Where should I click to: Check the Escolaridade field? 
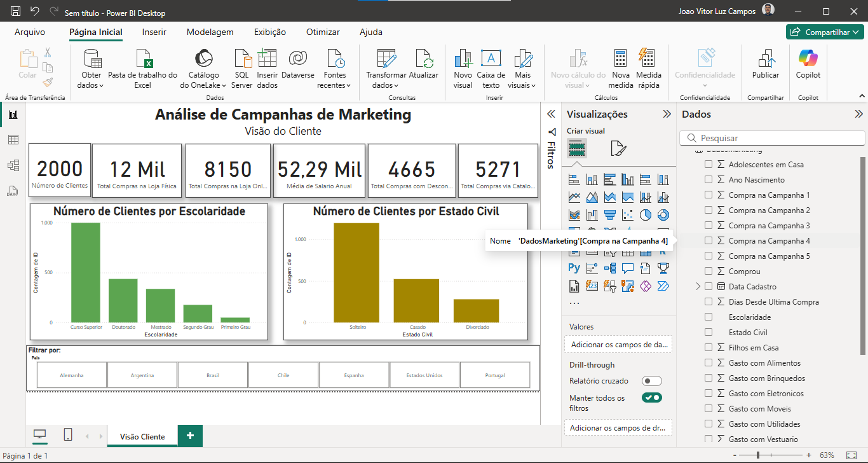click(709, 317)
